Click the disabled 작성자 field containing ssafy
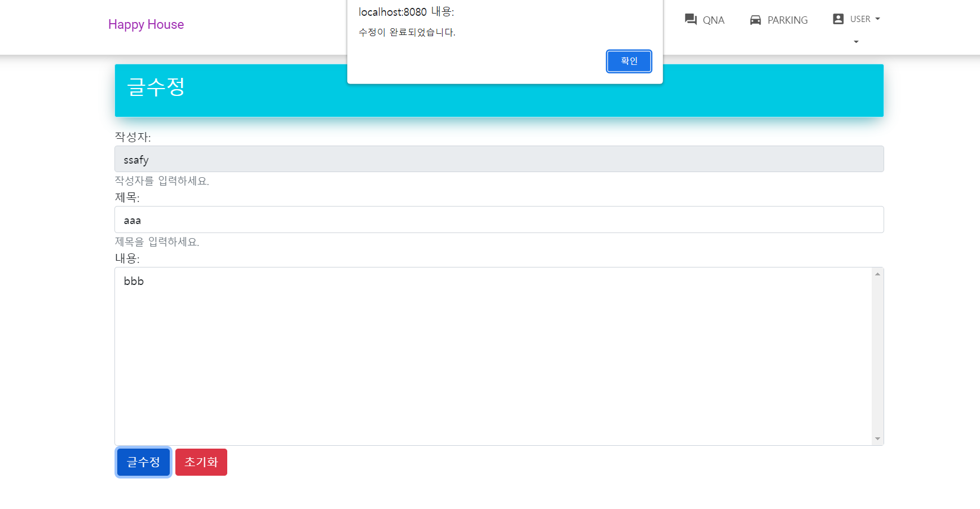This screenshot has width=980, height=509. 499,159
